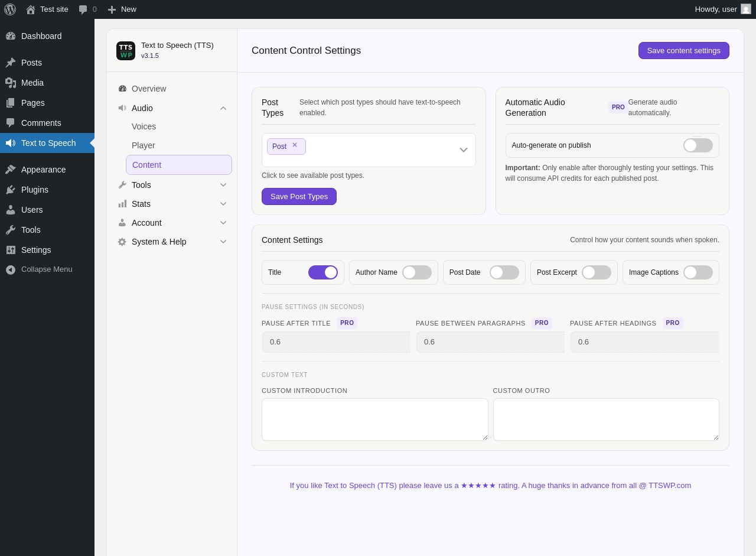Open Media from the sidebar icon

(x=11, y=83)
